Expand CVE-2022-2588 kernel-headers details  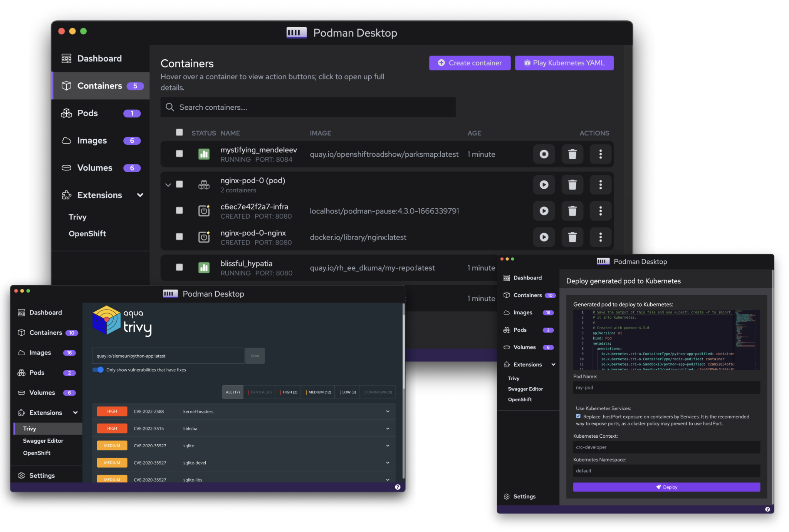[387, 412]
